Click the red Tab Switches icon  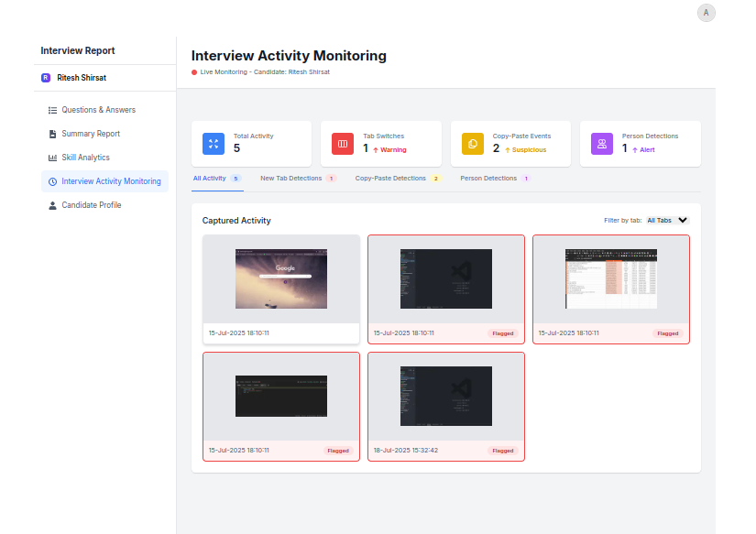tap(343, 144)
